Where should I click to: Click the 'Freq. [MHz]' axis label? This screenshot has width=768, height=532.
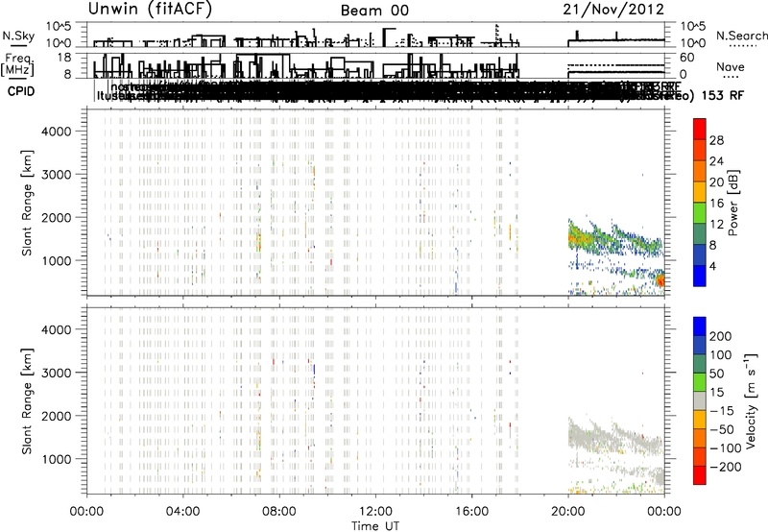tap(18, 65)
